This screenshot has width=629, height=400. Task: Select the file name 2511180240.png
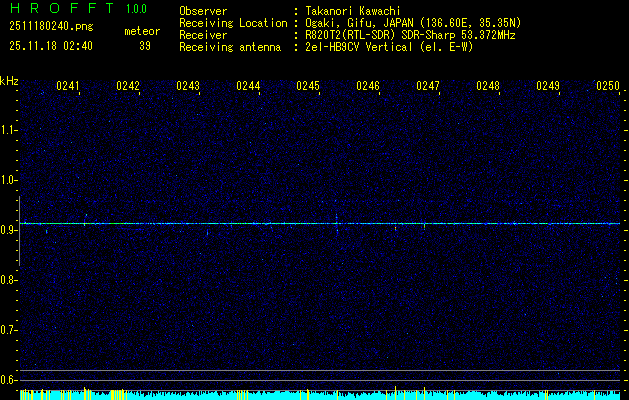point(51,26)
